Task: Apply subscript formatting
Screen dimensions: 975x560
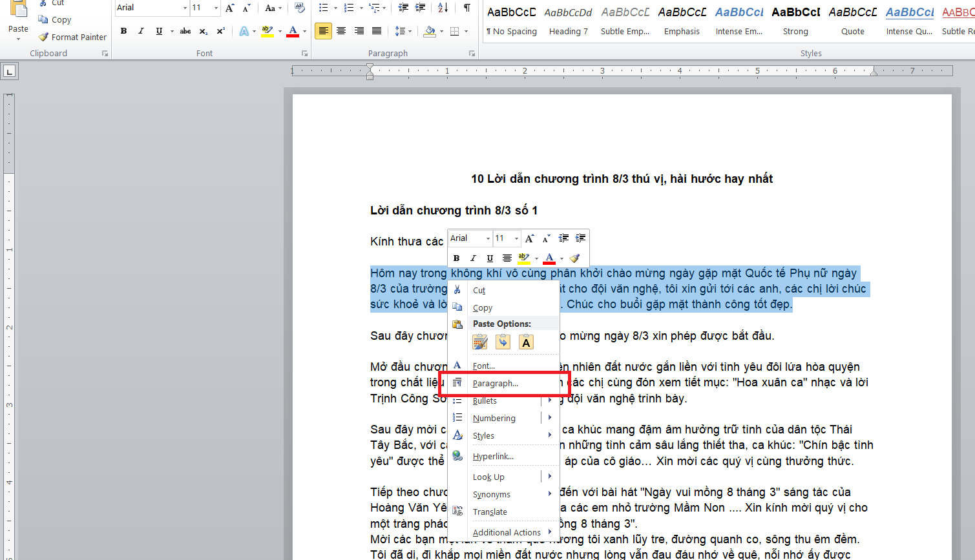Action: tap(203, 30)
